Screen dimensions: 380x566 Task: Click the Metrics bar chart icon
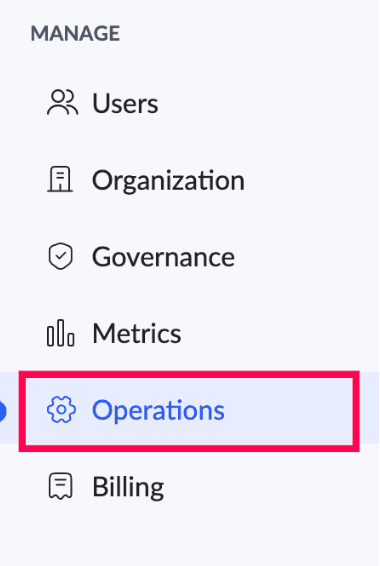[61, 333]
